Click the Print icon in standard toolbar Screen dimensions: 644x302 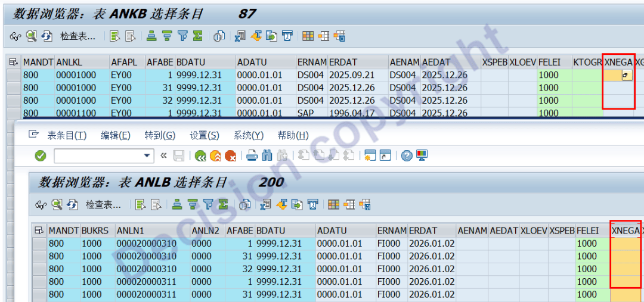click(x=253, y=156)
